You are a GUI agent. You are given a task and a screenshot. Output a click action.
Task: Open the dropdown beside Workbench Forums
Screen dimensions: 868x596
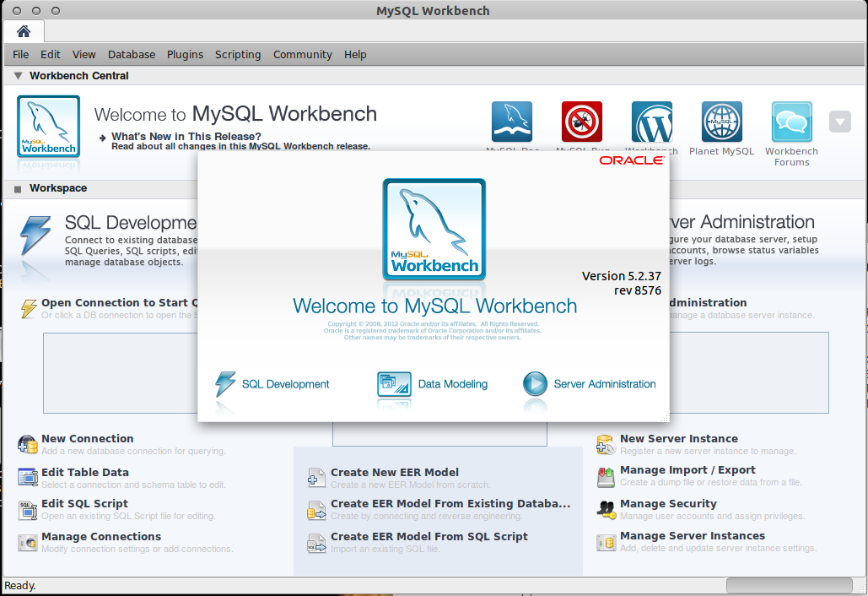pyautogui.click(x=839, y=122)
